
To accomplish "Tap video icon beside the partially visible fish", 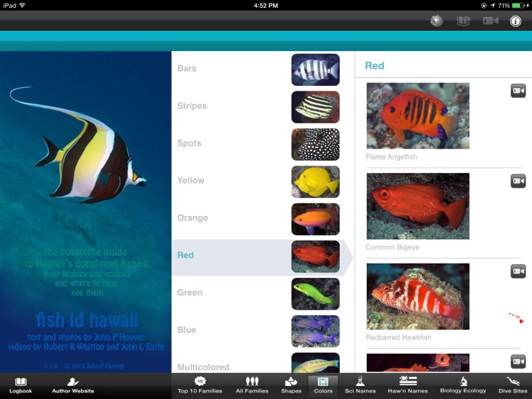I will tap(518, 361).
